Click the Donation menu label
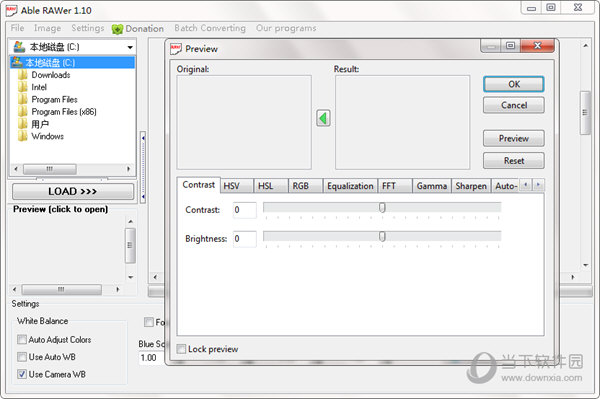The height and width of the screenshot is (399, 600). [x=144, y=29]
